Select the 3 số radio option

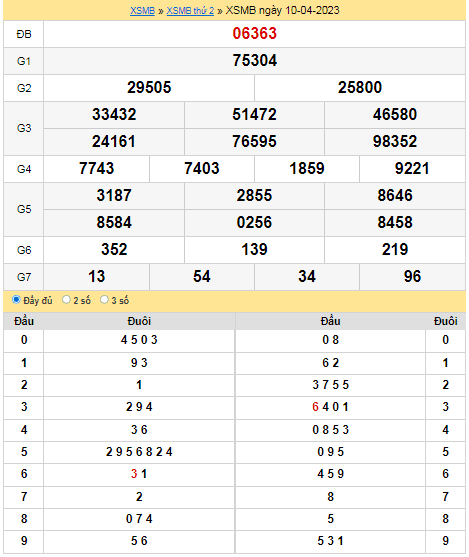104,299
